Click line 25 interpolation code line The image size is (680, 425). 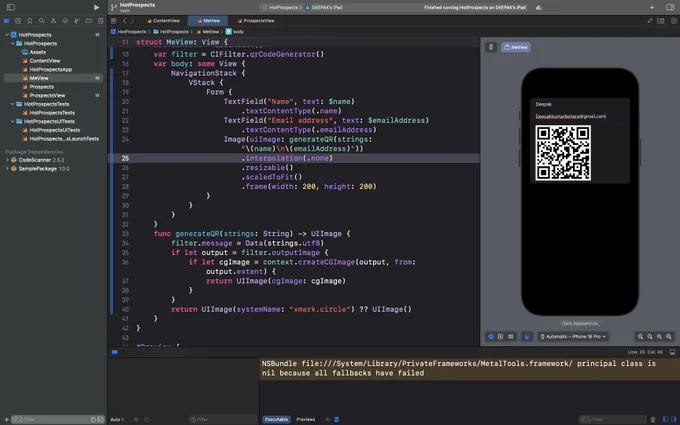tap(287, 158)
